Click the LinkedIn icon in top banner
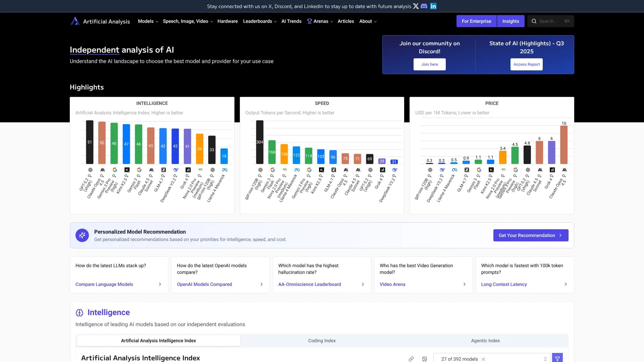The width and height of the screenshot is (644, 362). click(x=433, y=6)
